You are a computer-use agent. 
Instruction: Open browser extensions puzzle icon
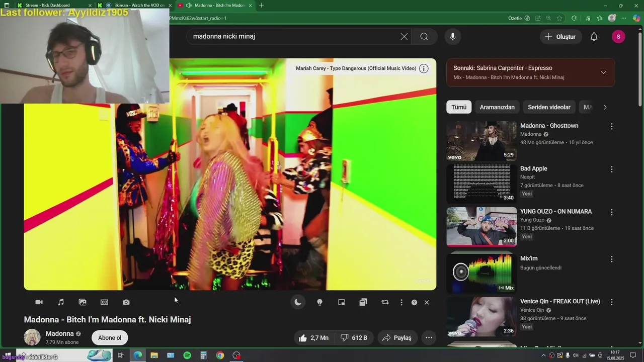pos(574,18)
